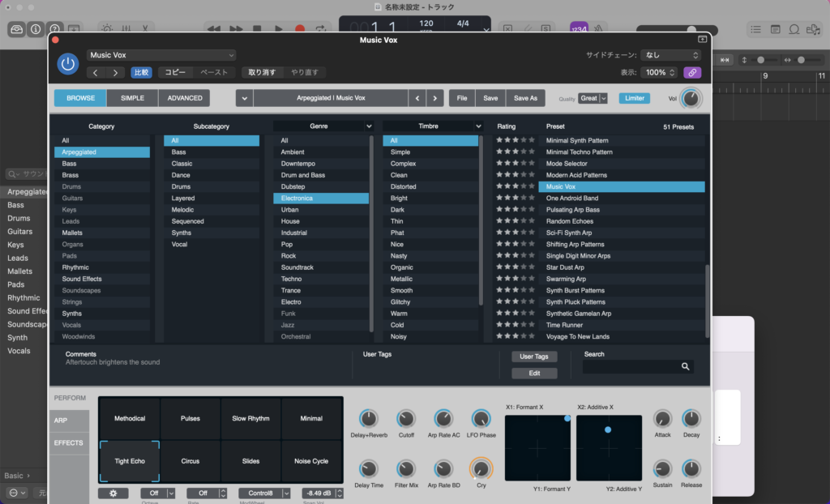Viewport: 830px width, 504px height.
Task: Click the User Tags button
Action: [533, 357]
